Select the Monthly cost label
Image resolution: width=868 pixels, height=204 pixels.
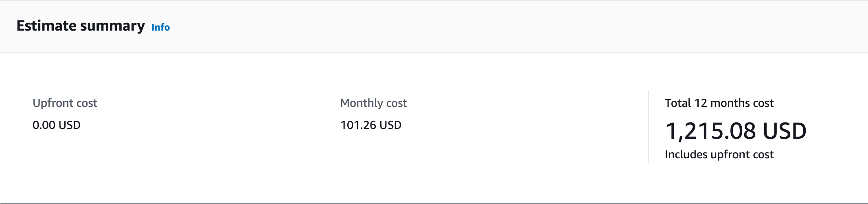373,103
